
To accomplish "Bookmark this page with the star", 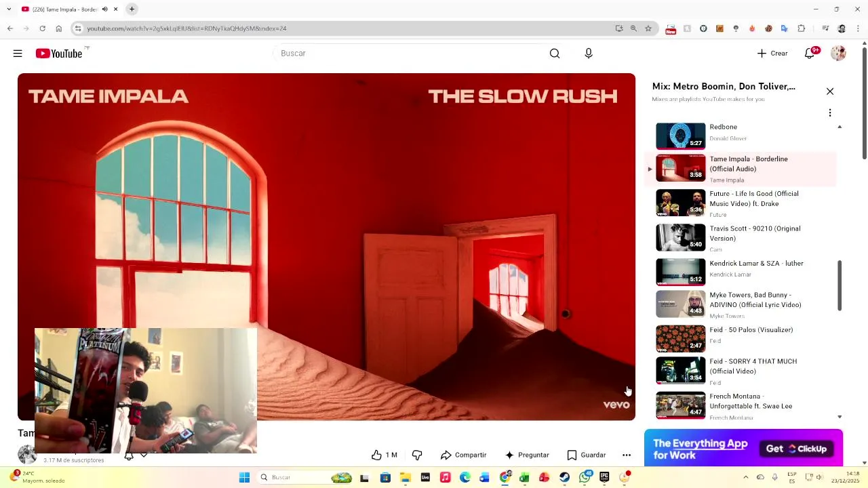I will (648, 28).
